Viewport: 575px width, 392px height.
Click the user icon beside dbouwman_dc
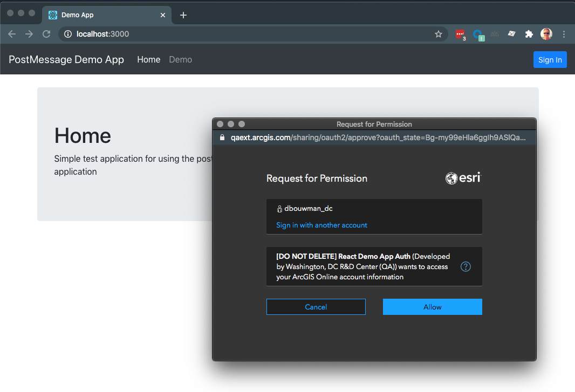coord(279,209)
